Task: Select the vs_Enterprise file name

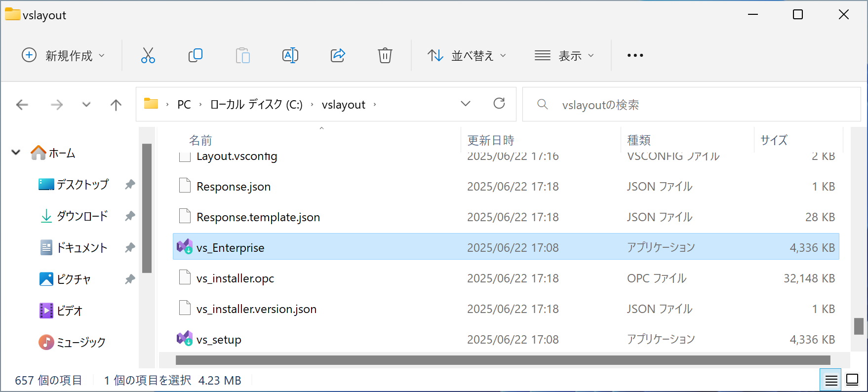Action: (x=230, y=248)
